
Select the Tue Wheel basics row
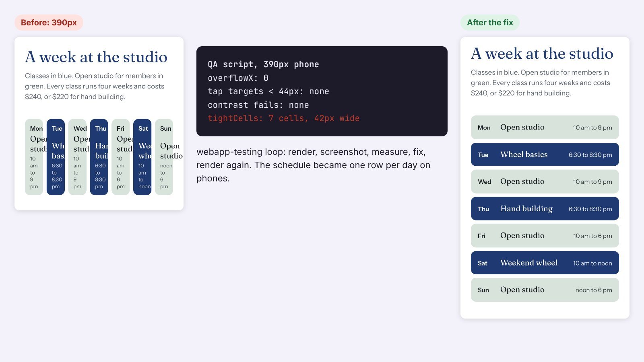(x=545, y=154)
